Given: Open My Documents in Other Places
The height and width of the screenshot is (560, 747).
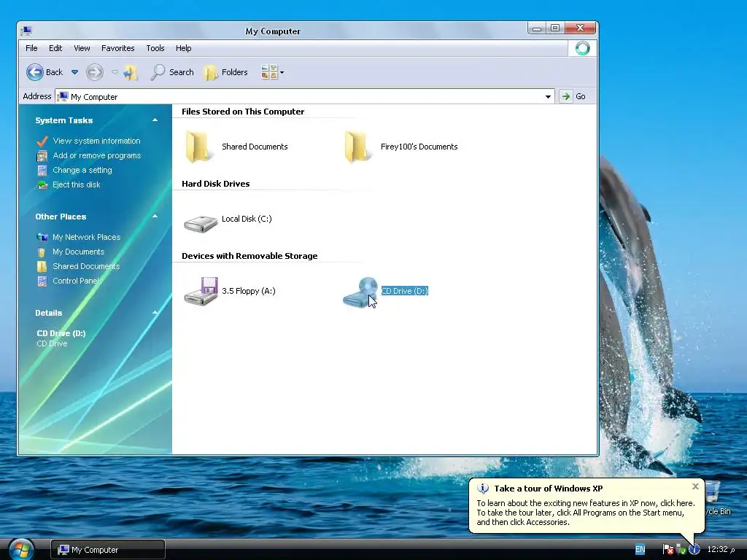Looking at the screenshot, I should point(78,252).
